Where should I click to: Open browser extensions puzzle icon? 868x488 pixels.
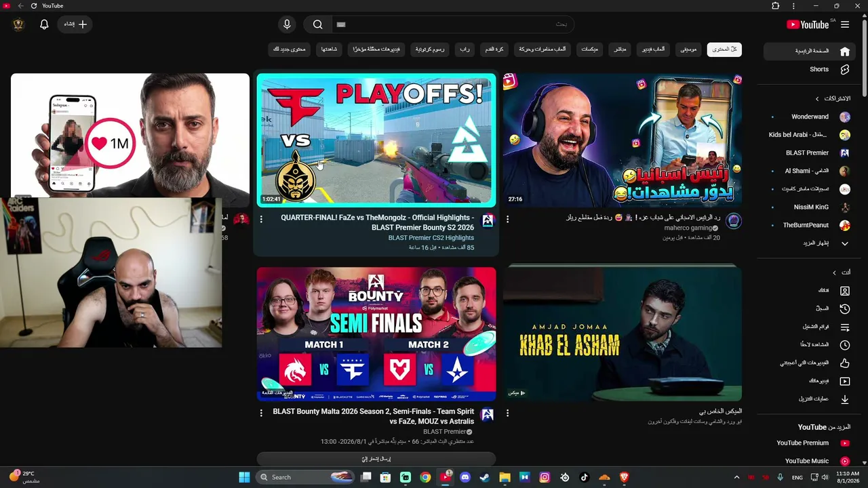[x=776, y=6]
